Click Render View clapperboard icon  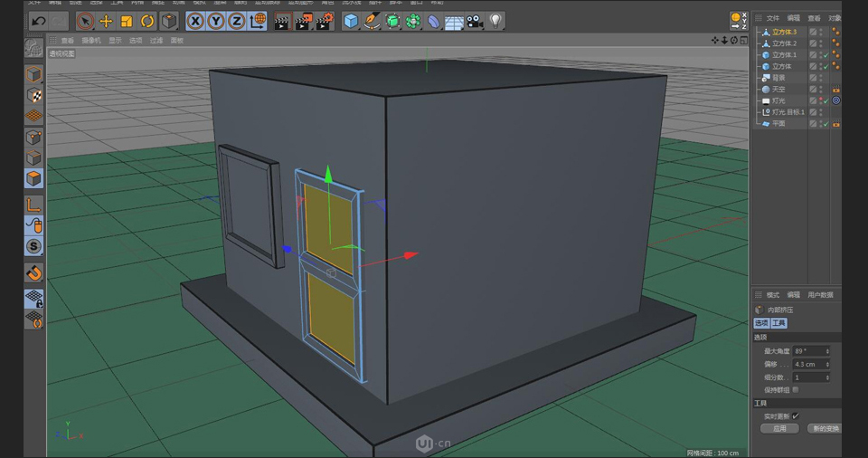pyautogui.click(x=282, y=22)
